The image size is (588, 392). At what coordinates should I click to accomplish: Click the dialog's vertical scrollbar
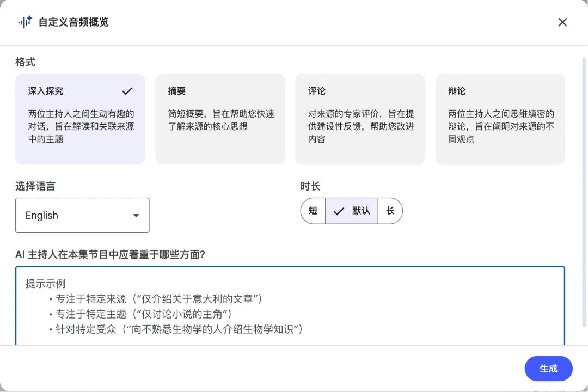click(x=585, y=191)
